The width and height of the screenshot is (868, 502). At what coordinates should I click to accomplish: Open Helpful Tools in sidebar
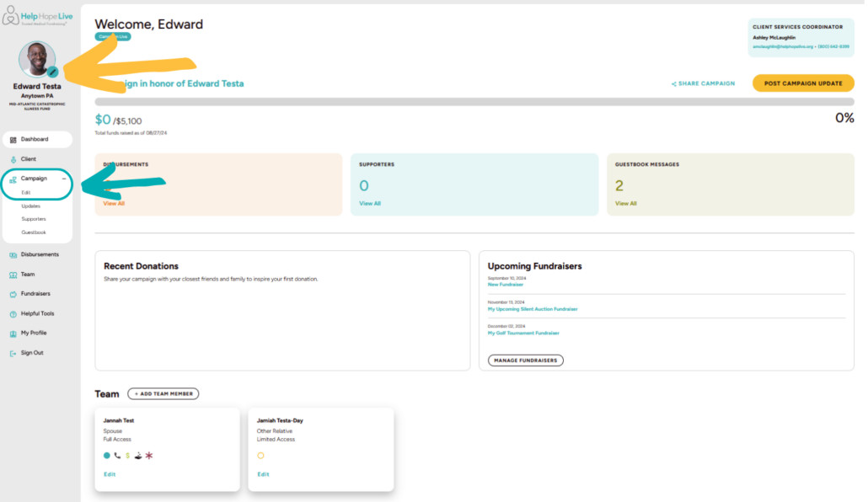click(38, 313)
